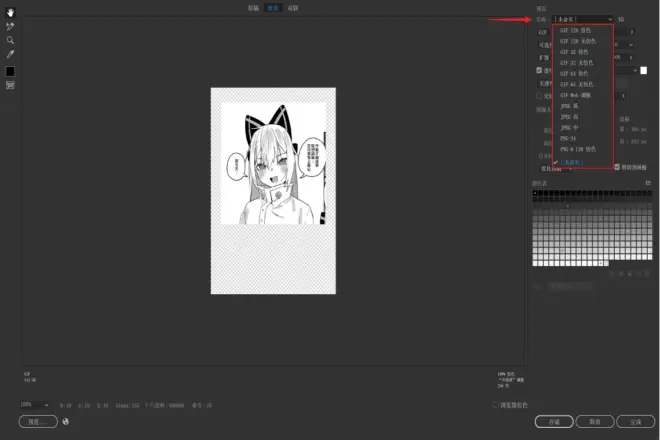The image size is (660, 440).
Task: Switch to the 优化 tab
Action: click(273, 8)
